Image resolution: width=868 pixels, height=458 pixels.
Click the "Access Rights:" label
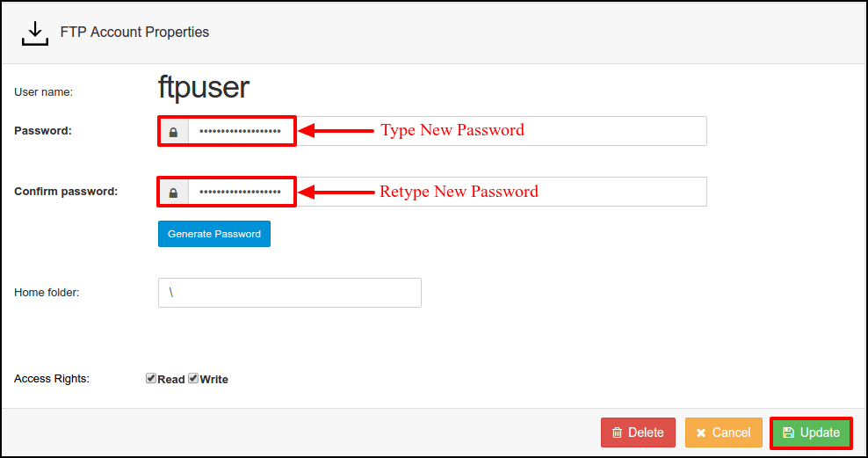tap(52, 379)
